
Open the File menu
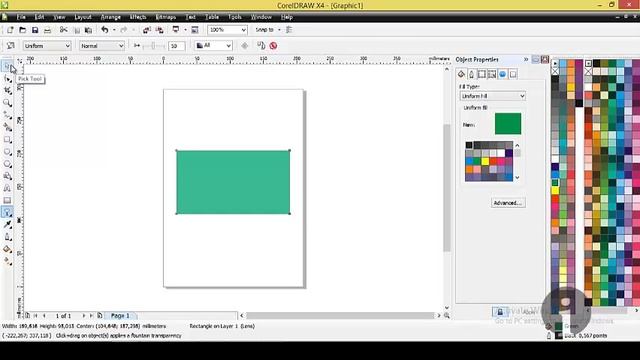(21, 17)
